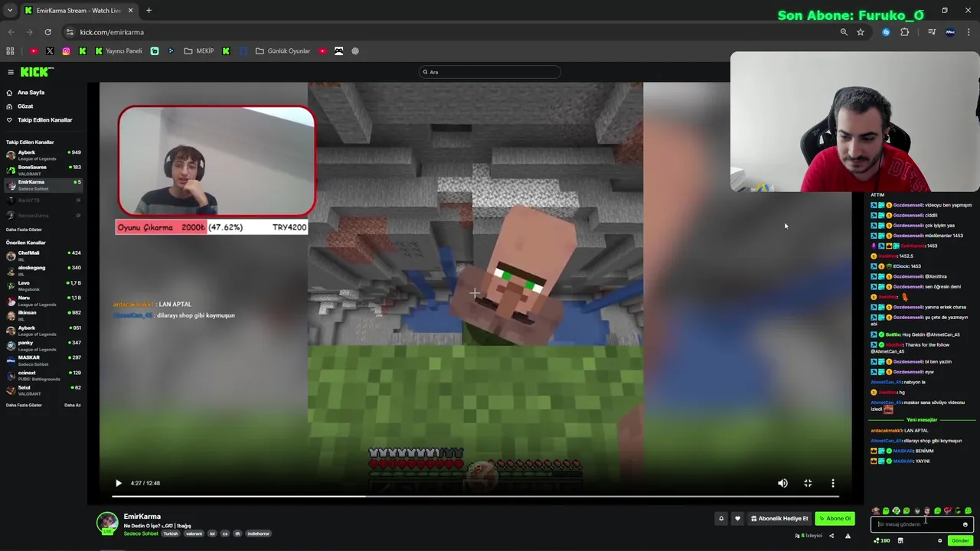Toggle notification bell for EmirKarma

pyautogui.click(x=720, y=518)
